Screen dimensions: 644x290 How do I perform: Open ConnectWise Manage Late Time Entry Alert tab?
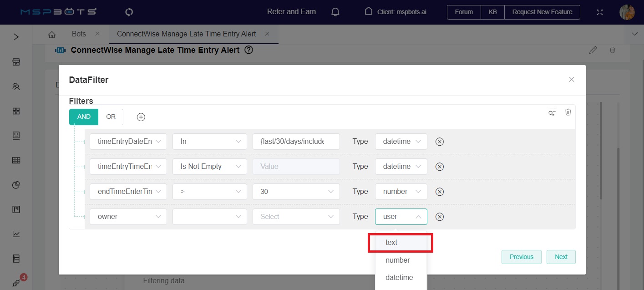[186, 34]
